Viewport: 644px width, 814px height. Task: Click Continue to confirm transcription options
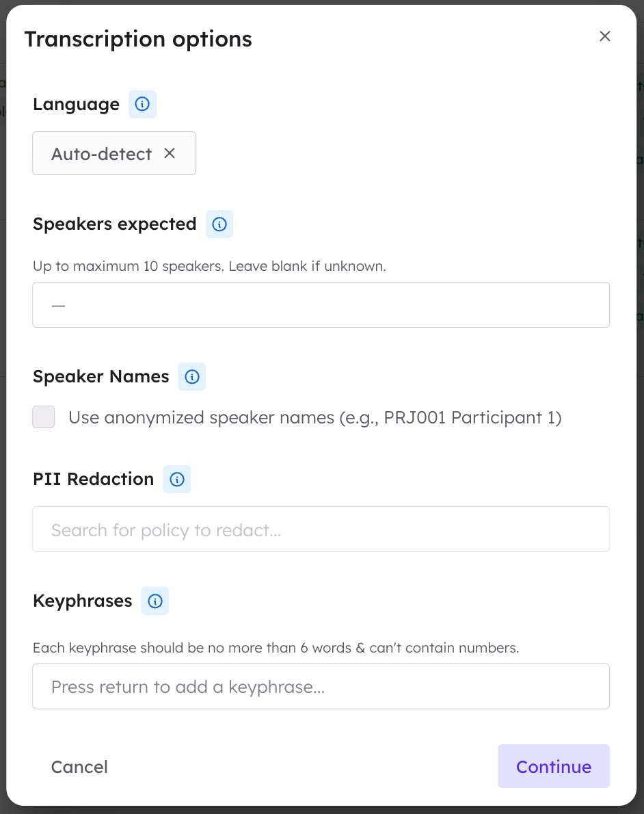point(553,766)
